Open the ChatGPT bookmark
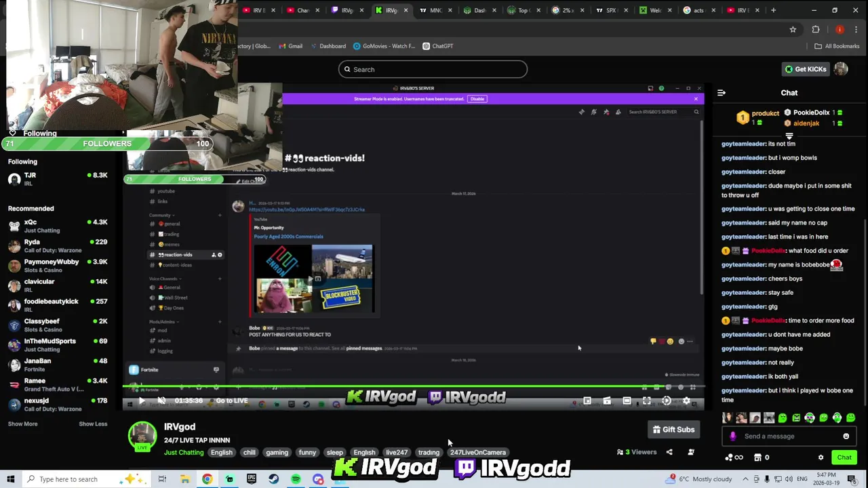 tap(437, 46)
